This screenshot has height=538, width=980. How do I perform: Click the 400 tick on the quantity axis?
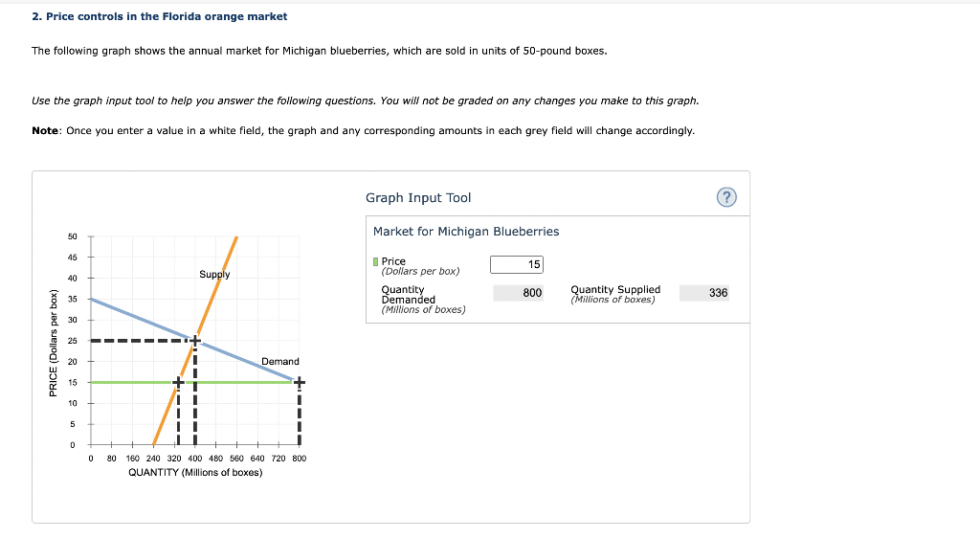point(195,458)
